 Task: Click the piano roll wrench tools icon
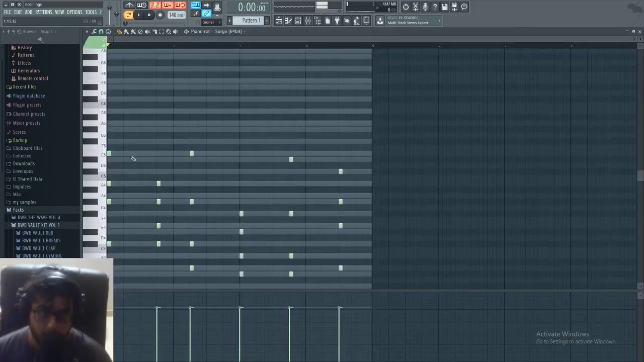click(x=94, y=32)
